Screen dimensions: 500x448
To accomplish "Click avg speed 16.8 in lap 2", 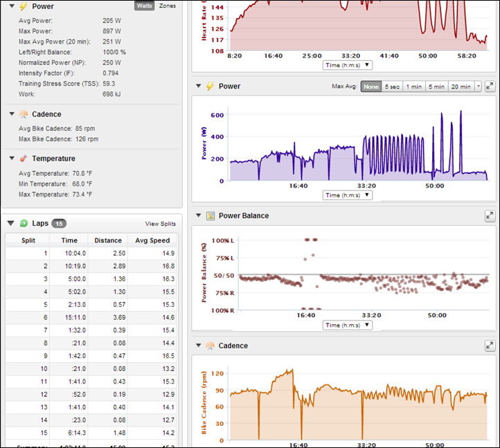I will (x=168, y=267).
